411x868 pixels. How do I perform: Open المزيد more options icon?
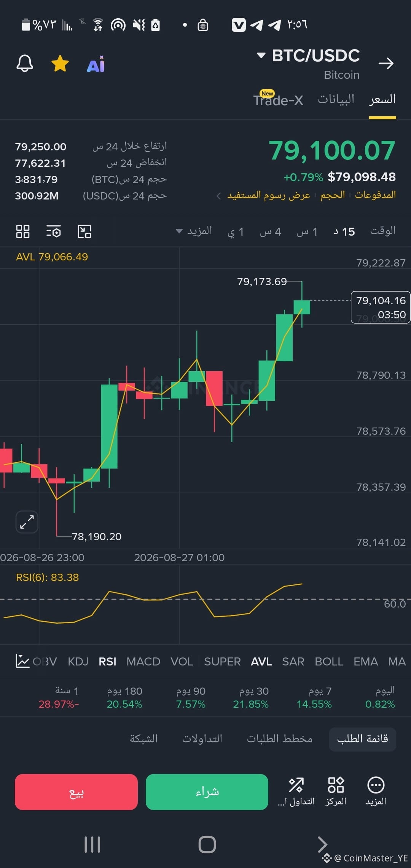tap(376, 791)
